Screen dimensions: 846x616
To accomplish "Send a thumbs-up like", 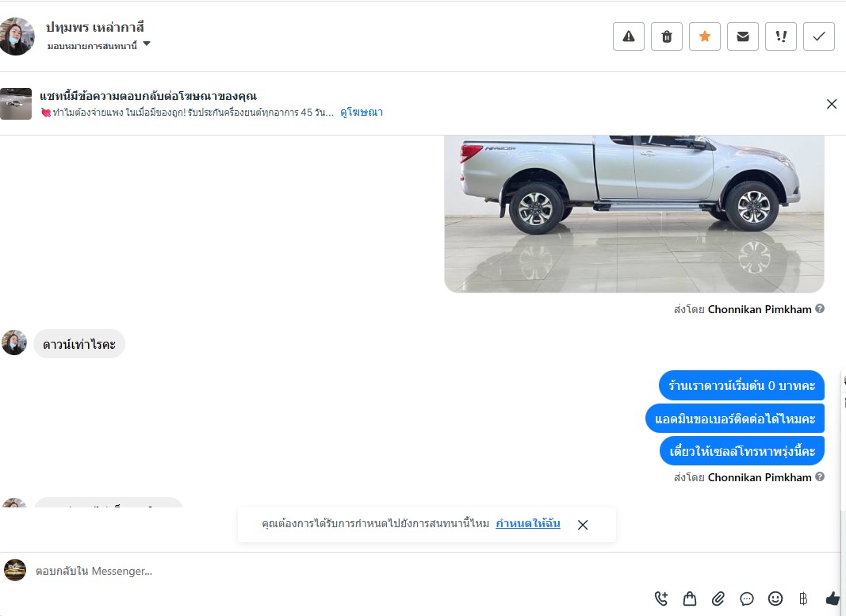I will (833, 599).
